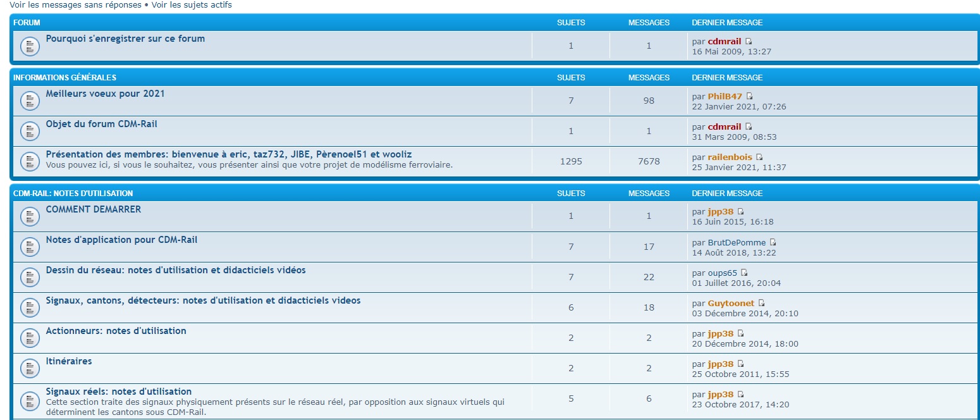View profile of railenbois

(730, 157)
